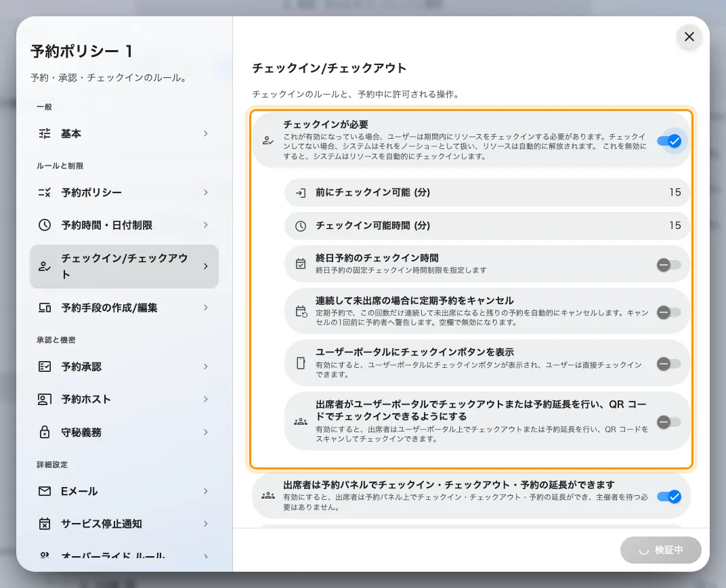Edit the チェックイン可能時間 (分) value 15
The width and height of the screenshot is (726, 588).
click(x=675, y=226)
